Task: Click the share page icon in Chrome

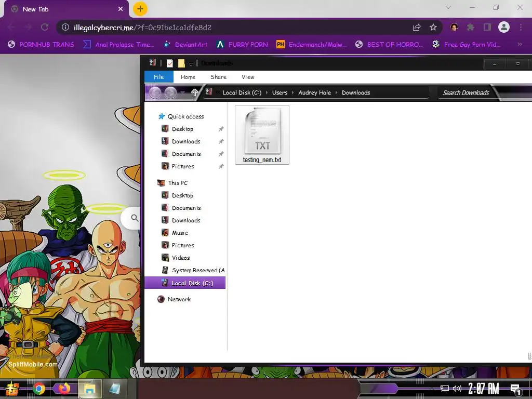Action: click(417, 27)
